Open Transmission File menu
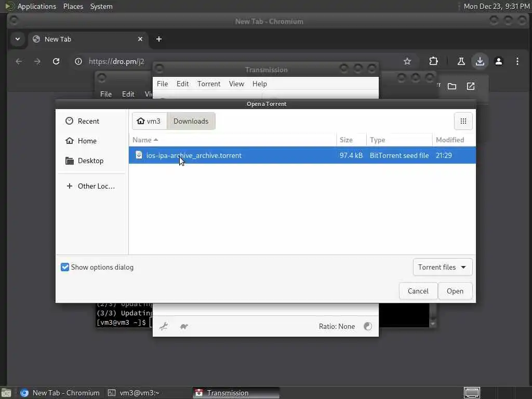532x399 pixels. (x=162, y=84)
